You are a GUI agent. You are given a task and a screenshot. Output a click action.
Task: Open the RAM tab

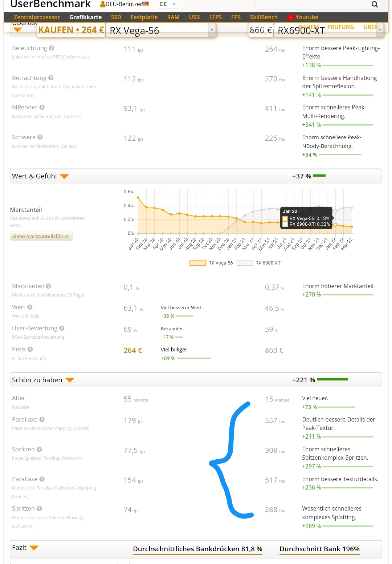coord(173,17)
